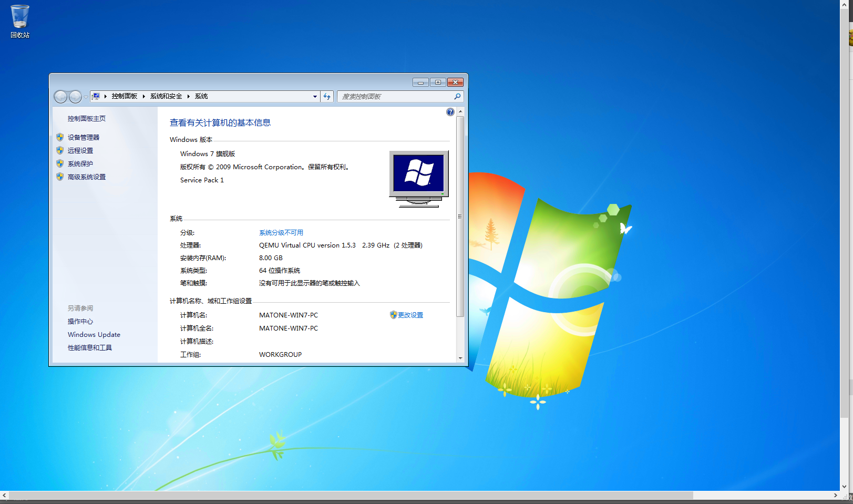The image size is (853, 504).
Task: Open help via blue question mark icon
Action: tap(450, 112)
